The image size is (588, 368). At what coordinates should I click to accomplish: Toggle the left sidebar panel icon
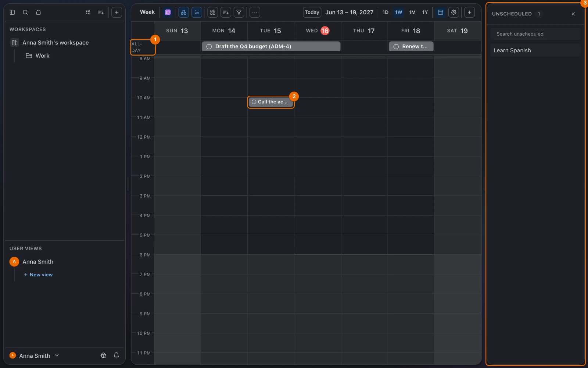pyautogui.click(x=12, y=12)
